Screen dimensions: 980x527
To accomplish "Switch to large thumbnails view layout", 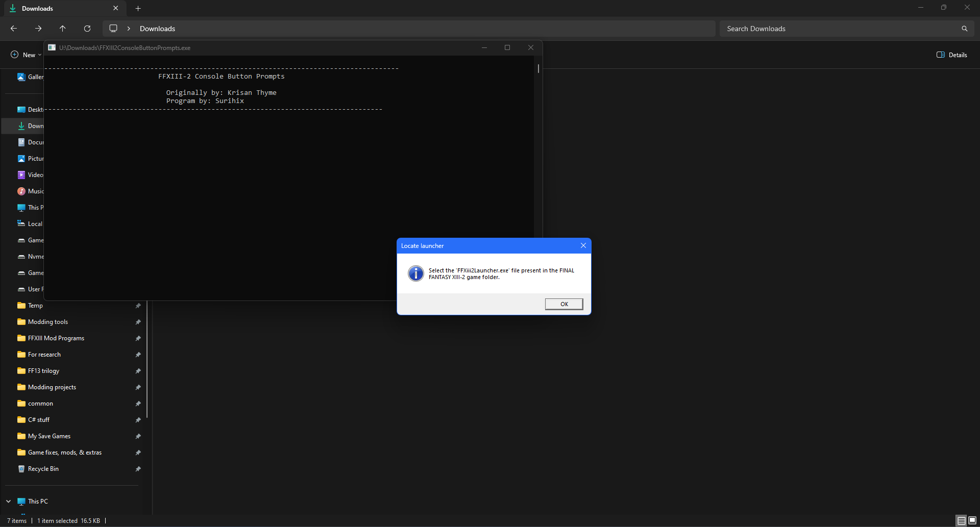I will pyautogui.click(x=972, y=520).
